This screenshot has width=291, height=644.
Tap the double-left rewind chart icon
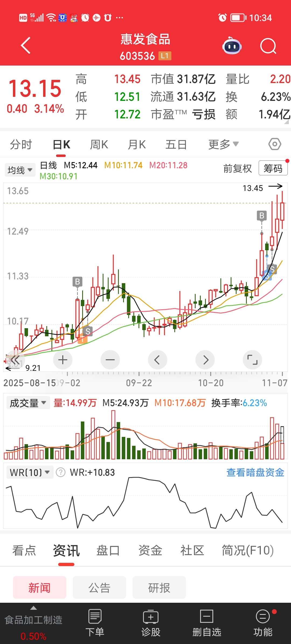pyautogui.click(x=15, y=360)
